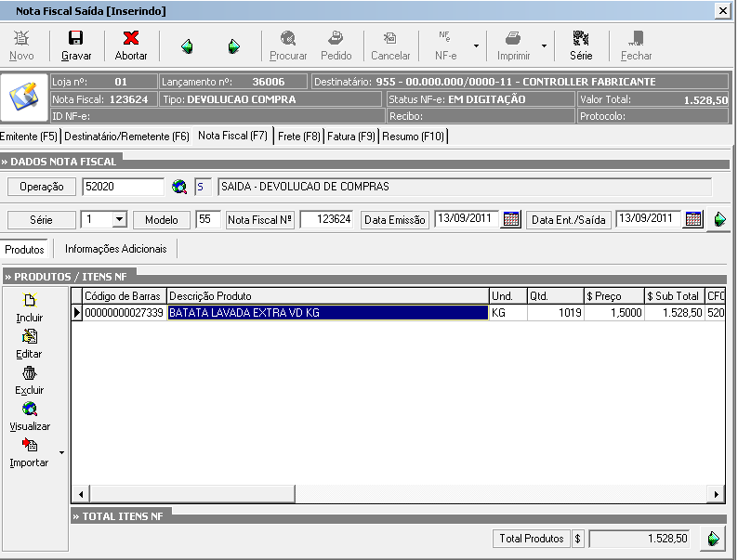The height and width of the screenshot is (560, 738).
Task: Click the Operação code field 52020
Action: [x=123, y=187]
